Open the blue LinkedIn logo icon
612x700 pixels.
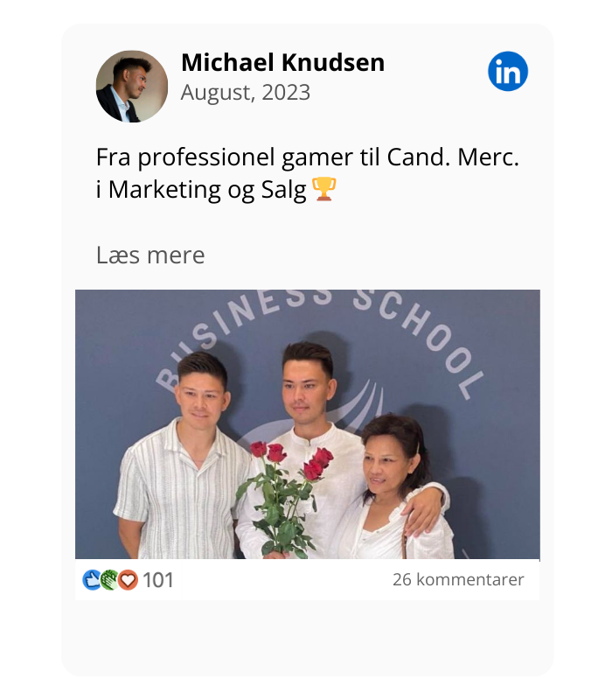(x=508, y=72)
